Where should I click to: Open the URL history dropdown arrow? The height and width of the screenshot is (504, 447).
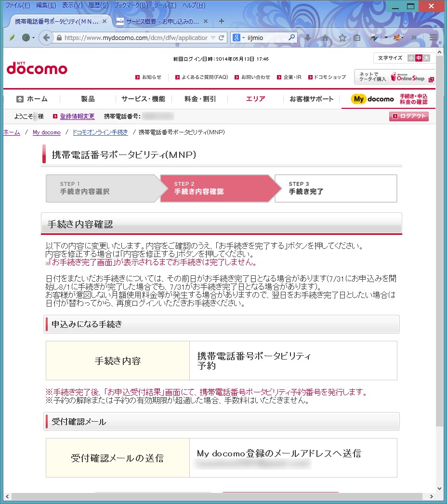[213, 38]
